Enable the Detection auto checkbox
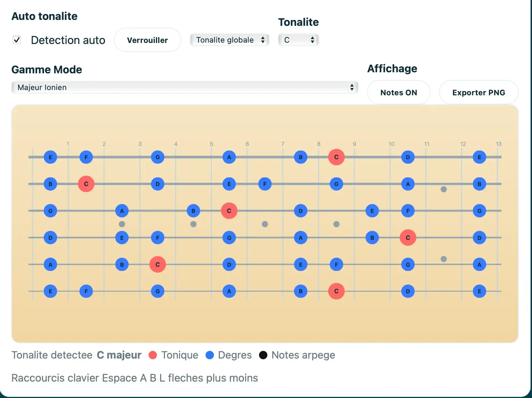The width and height of the screenshot is (532, 398). point(17,40)
